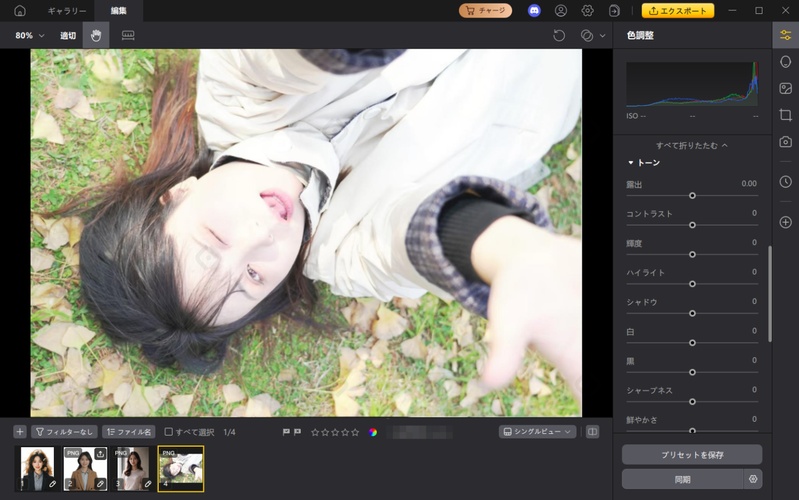
Task: Click the adjustments panel scrollbar
Action: 769,294
